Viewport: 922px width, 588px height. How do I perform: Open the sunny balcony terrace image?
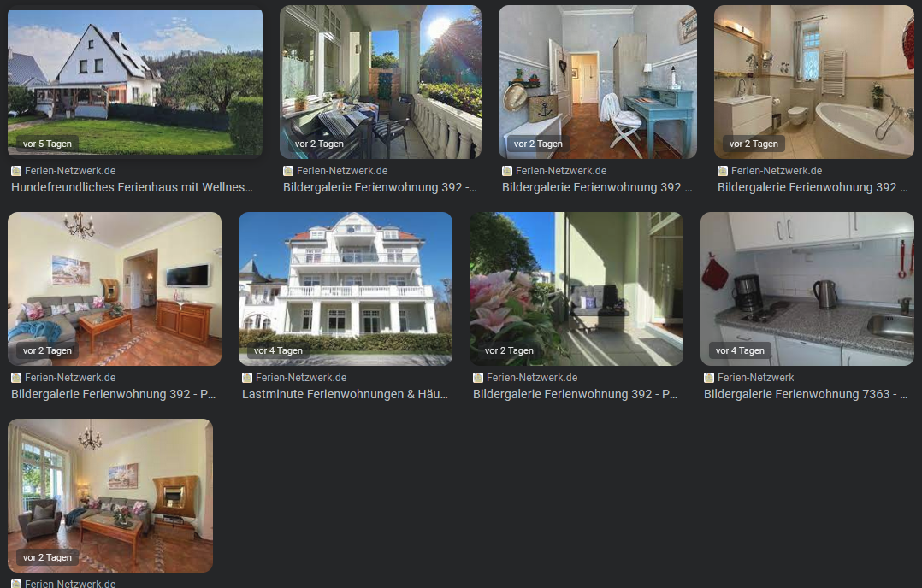(381, 82)
